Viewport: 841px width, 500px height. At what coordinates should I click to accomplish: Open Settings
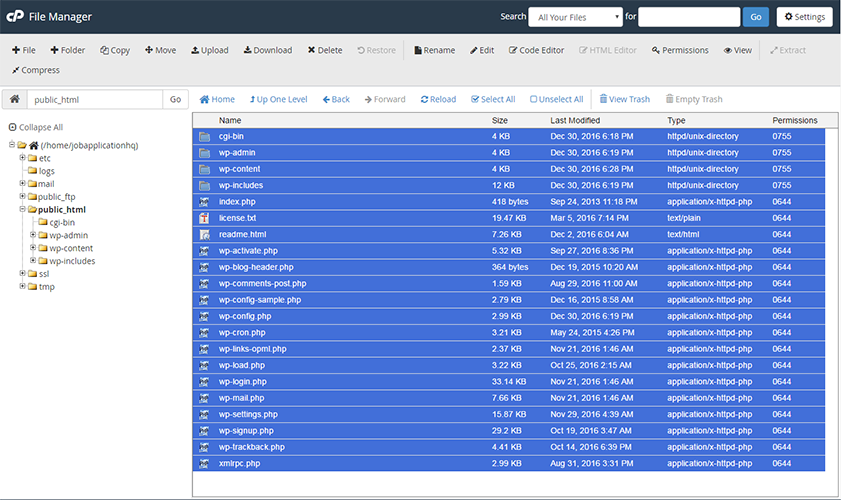[x=805, y=17]
